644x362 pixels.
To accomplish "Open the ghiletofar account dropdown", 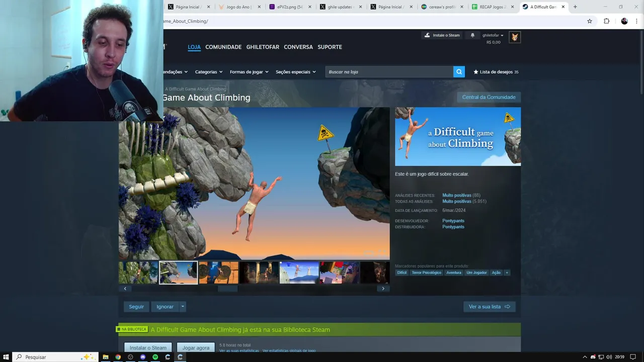I will click(x=493, y=35).
